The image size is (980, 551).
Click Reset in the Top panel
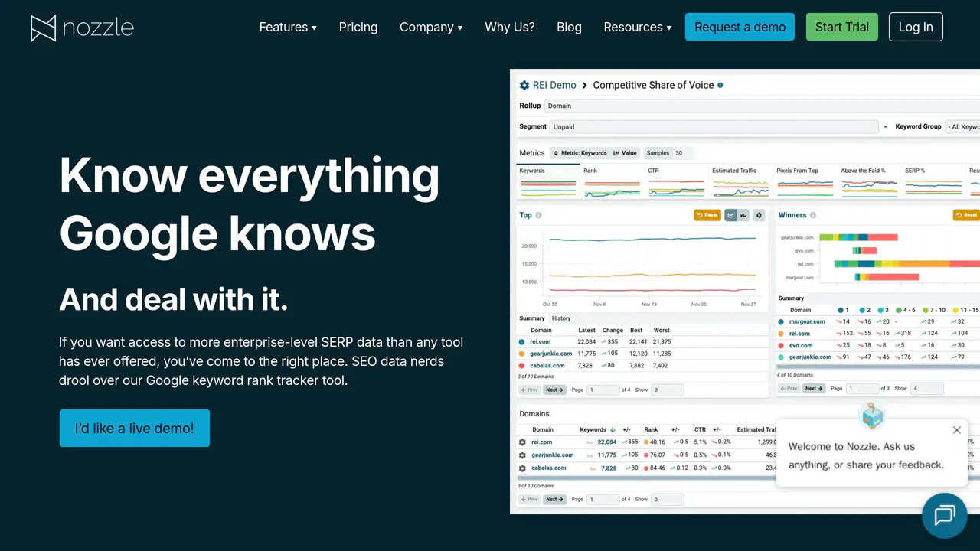707,215
